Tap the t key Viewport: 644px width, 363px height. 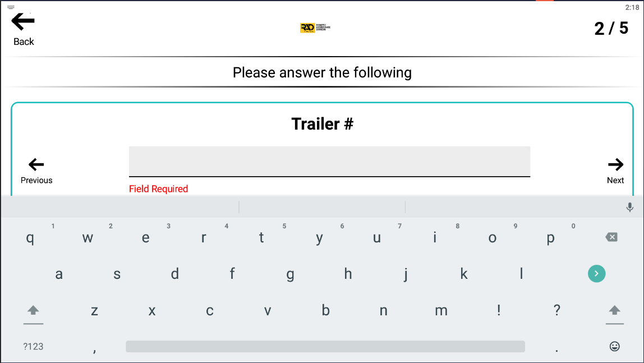click(x=261, y=237)
